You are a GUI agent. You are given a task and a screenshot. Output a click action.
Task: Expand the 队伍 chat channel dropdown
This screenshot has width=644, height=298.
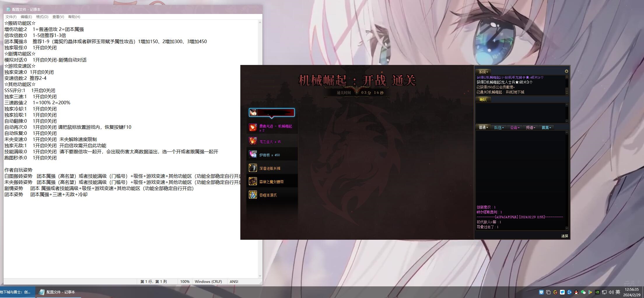click(499, 128)
